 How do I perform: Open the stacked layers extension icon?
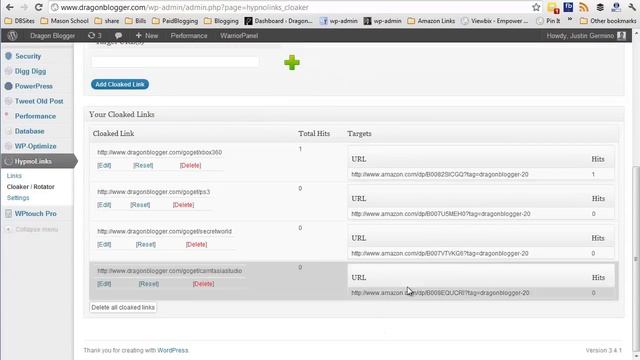click(x=600, y=7)
